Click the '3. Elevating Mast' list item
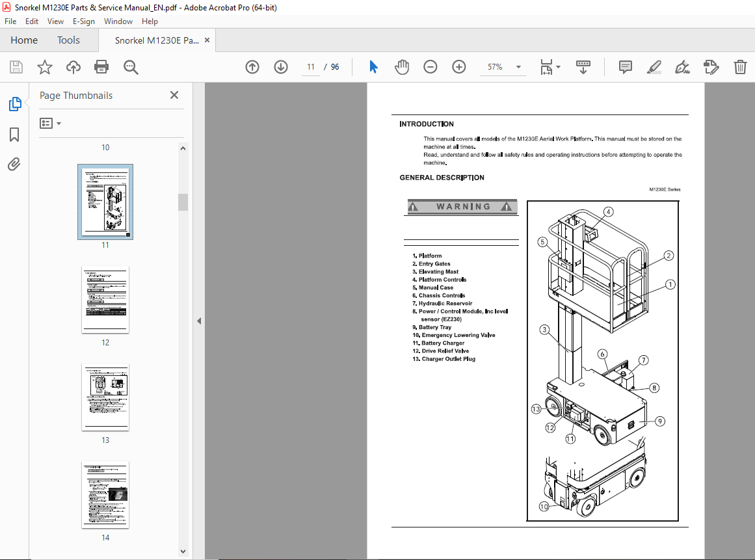This screenshot has width=755, height=560. coord(435,272)
